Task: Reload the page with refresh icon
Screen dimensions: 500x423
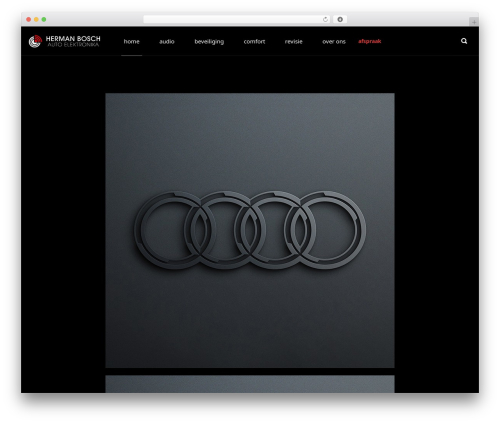Action: [x=325, y=19]
